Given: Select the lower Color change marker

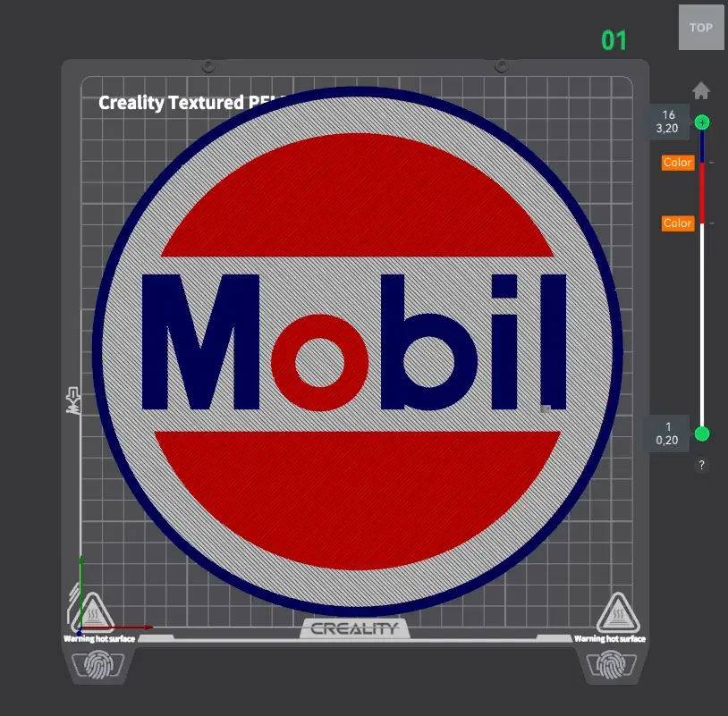Looking at the screenshot, I should (678, 223).
